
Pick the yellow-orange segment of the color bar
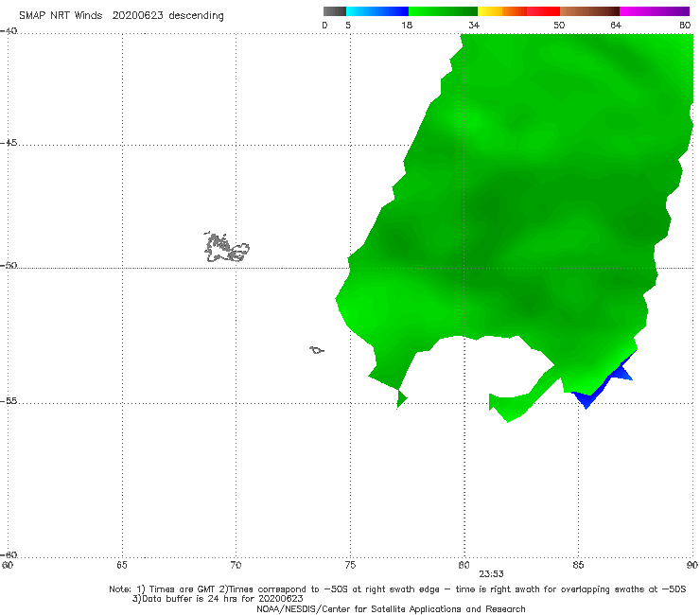[501, 11]
